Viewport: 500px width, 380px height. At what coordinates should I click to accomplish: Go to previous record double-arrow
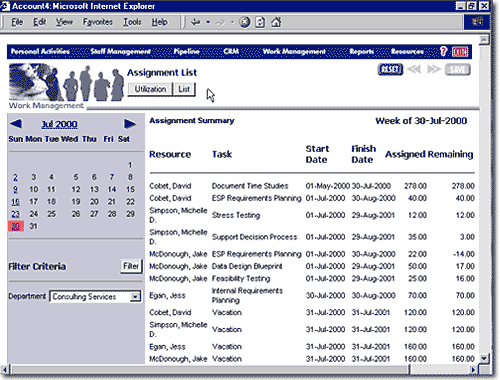coord(414,69)
